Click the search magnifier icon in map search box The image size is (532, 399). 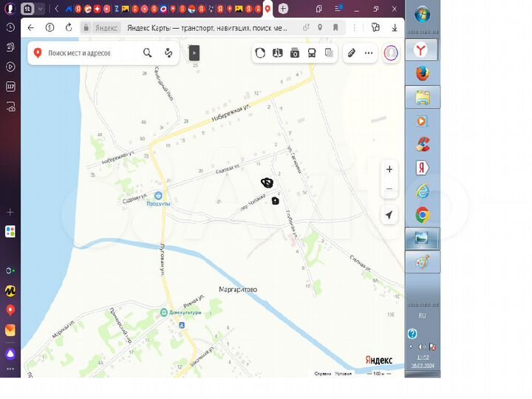[148, 53]
